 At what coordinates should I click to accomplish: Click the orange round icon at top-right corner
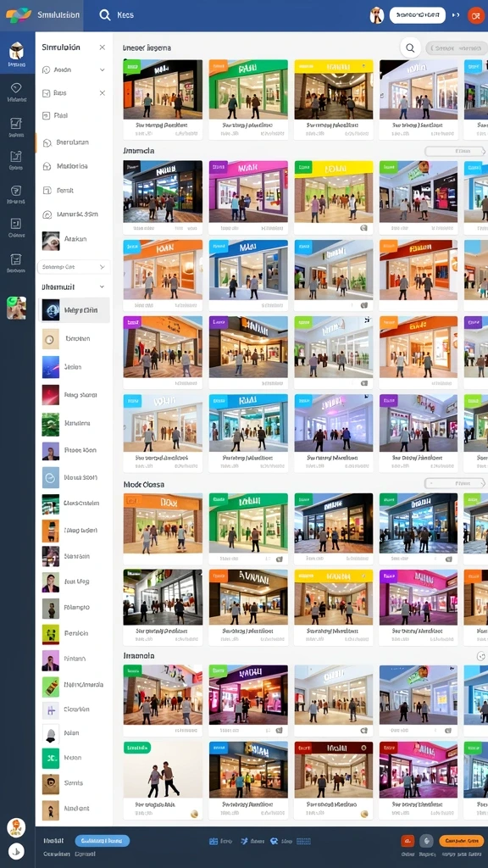475,15
